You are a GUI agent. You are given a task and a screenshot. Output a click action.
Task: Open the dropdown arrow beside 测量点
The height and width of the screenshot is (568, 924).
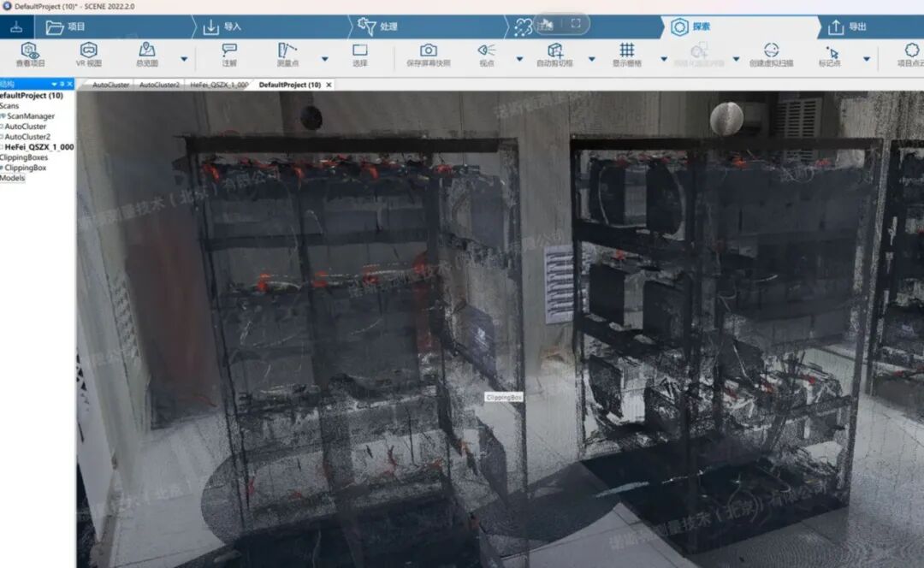coord(324,59)
